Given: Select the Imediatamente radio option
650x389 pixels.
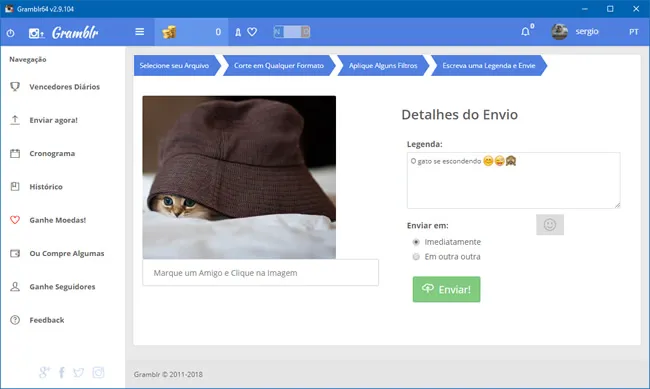Looking at the screenshot, I should [416, 242].
